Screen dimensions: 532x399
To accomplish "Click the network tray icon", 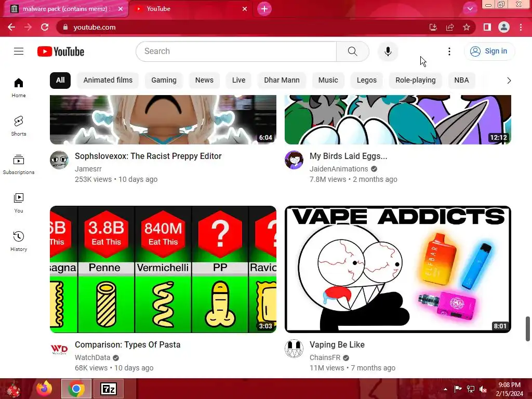I will pos(471,389).
